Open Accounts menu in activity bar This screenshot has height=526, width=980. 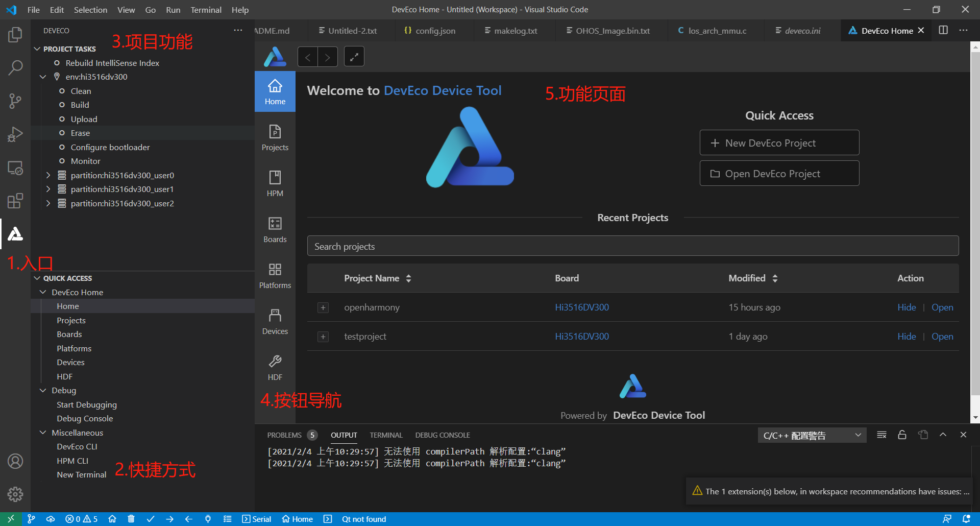tap(15, 461)
